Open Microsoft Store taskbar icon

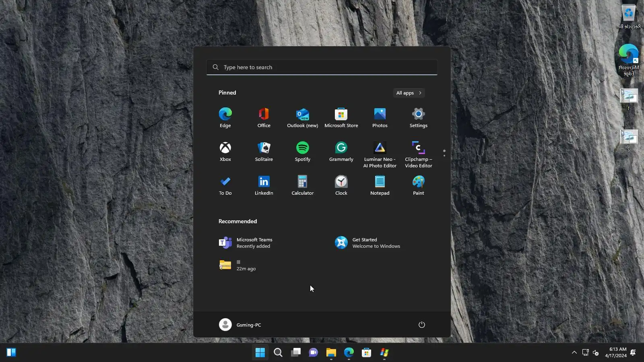tap(367, 353)
